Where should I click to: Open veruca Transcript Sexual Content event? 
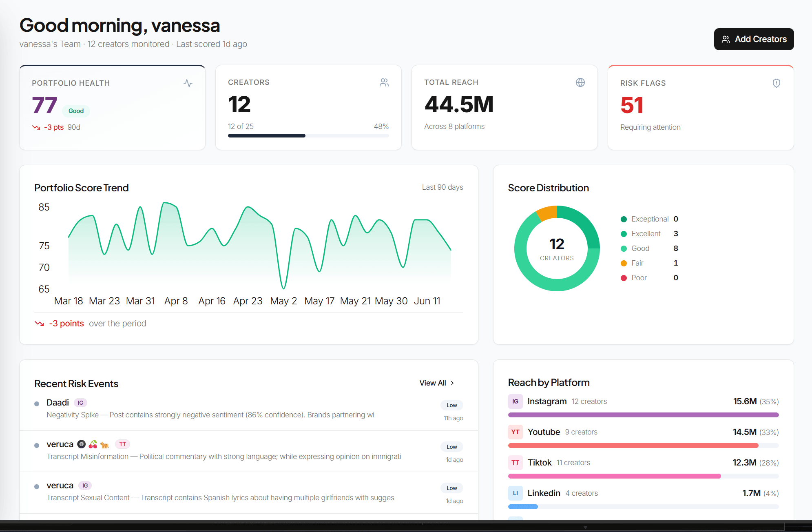249,492
